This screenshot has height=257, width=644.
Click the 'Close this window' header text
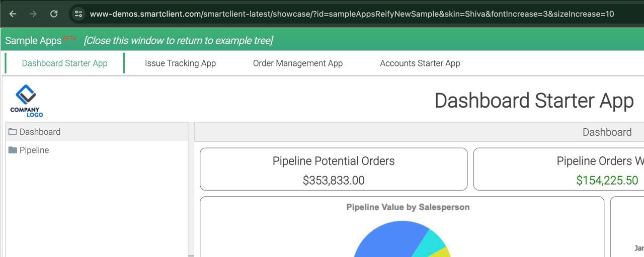(178, 41)
